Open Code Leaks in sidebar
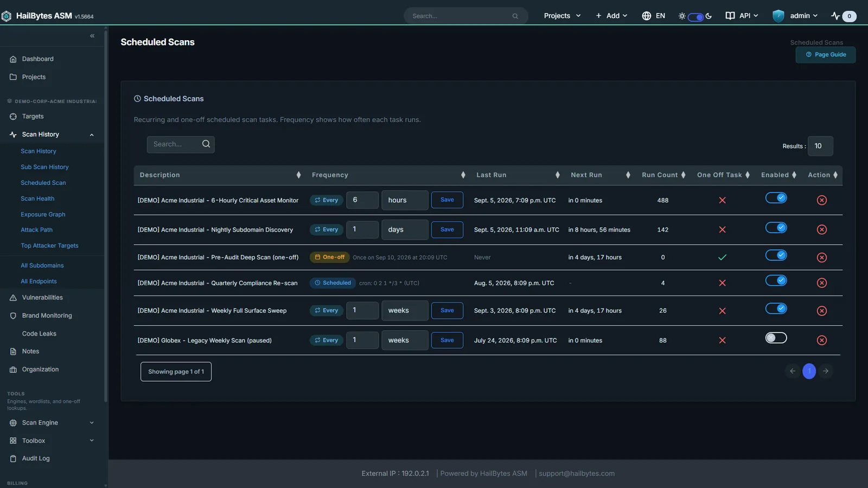 point(39,333)
